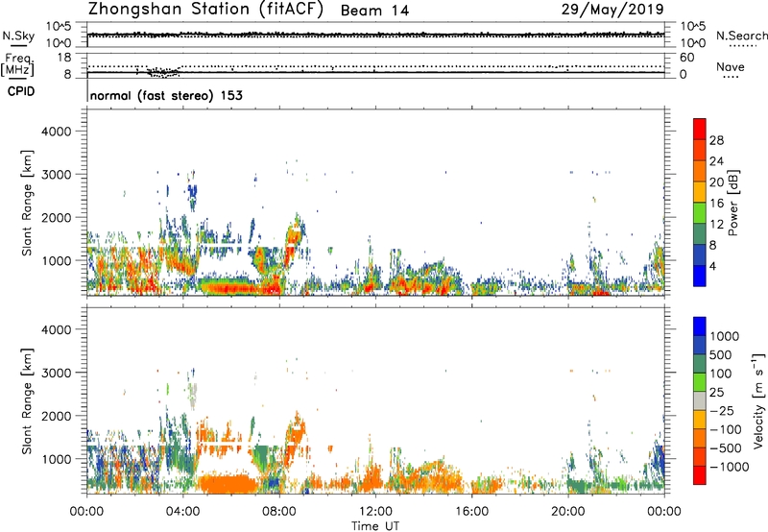Click the '20:00' time tick label
Viewport: 768px width, 532px height.
pyautogui.click(x=568, y=512)
